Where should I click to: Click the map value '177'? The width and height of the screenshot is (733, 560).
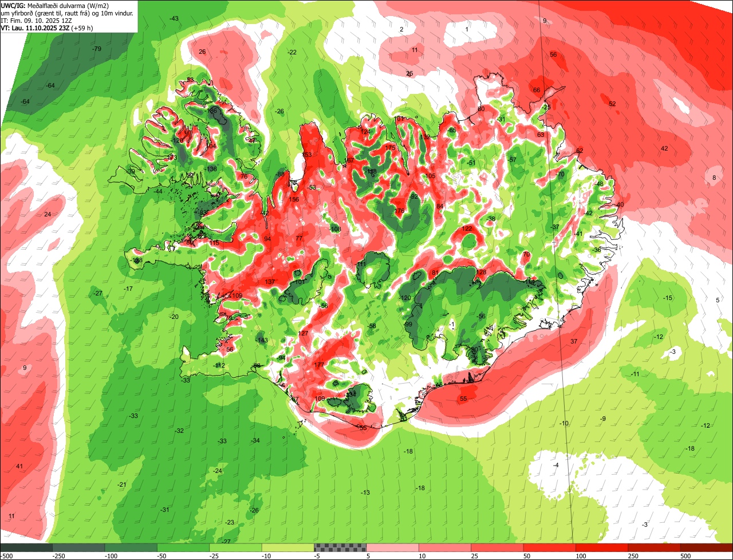(320, 365)
